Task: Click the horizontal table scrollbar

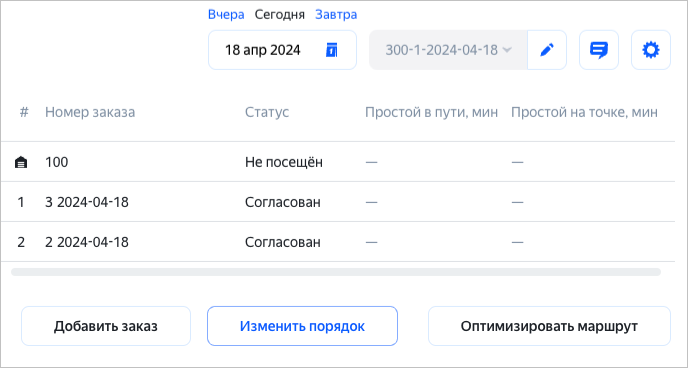Action: click(x=336, y=272)
